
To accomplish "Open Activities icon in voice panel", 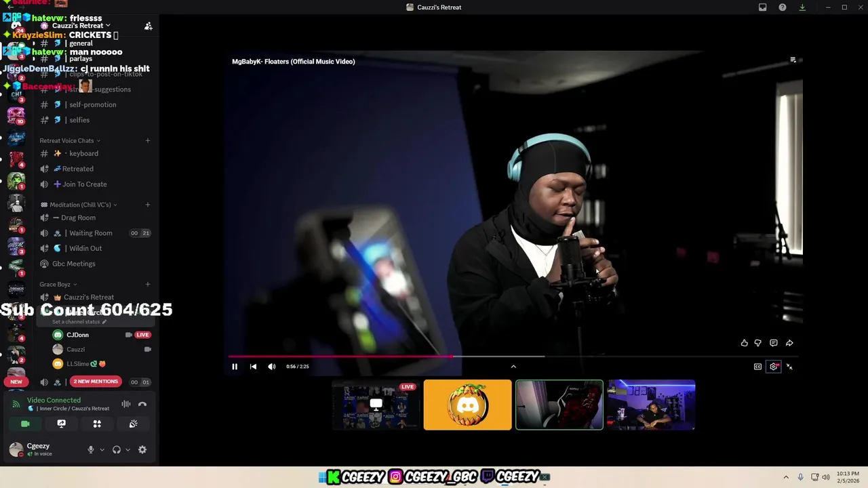I will coord(97,424).
